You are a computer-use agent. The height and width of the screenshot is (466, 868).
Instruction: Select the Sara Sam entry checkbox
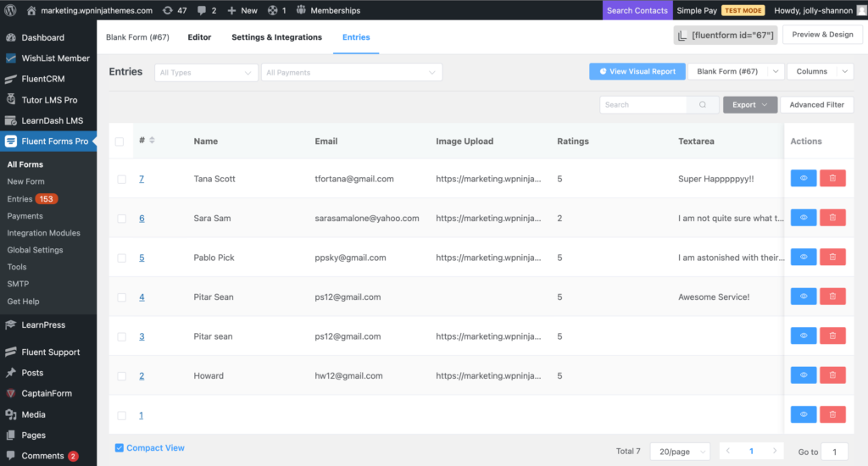point(122,219)
